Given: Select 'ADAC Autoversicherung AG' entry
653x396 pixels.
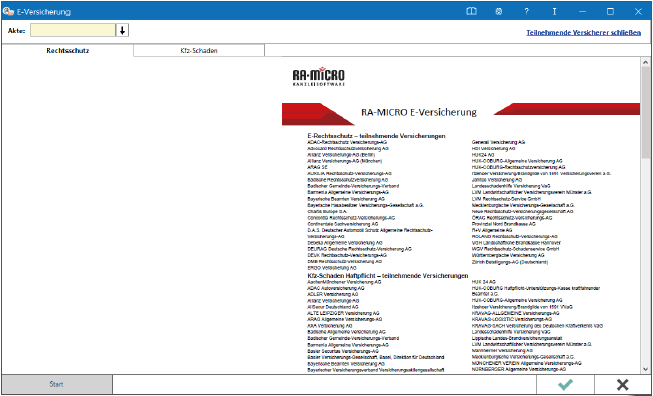Looking at the screenshot, I should click(x=336, y=288).
